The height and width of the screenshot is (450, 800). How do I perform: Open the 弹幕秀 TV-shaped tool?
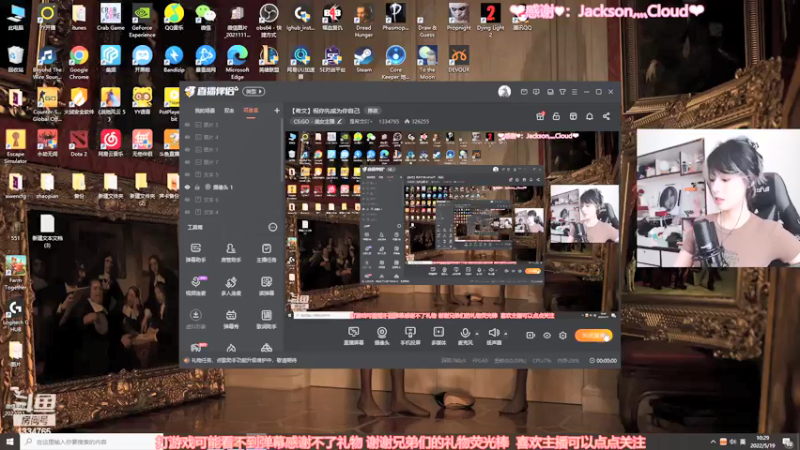coord(231,319)
